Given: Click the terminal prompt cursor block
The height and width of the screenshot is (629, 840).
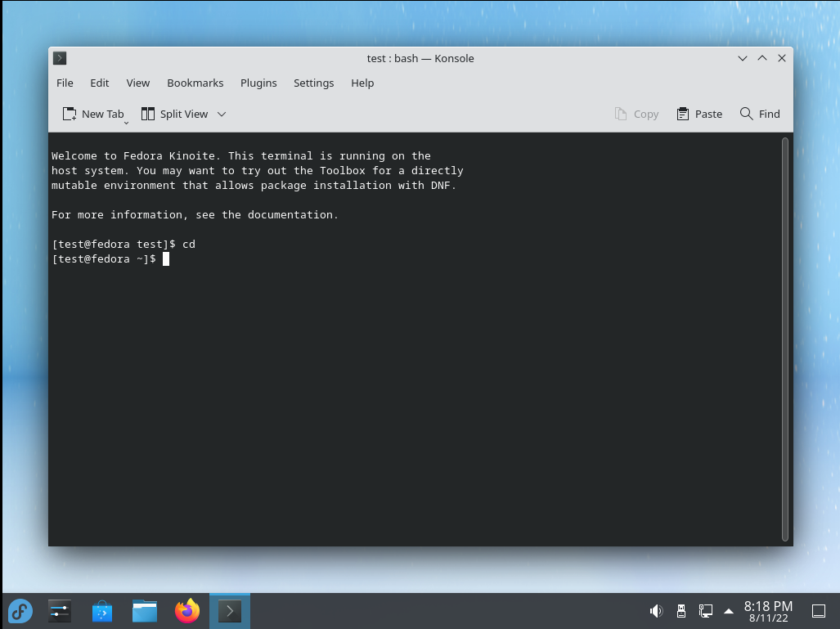Looking at the screenshot, I should point(166,258).
